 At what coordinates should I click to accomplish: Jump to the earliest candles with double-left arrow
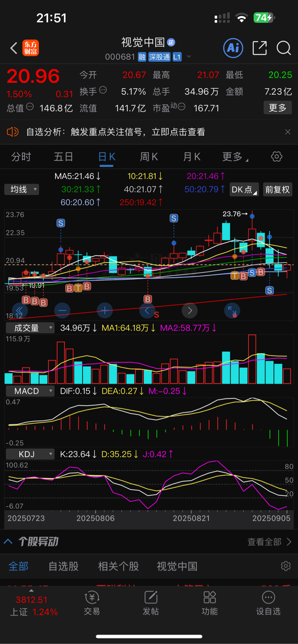(x=19, y=310)
